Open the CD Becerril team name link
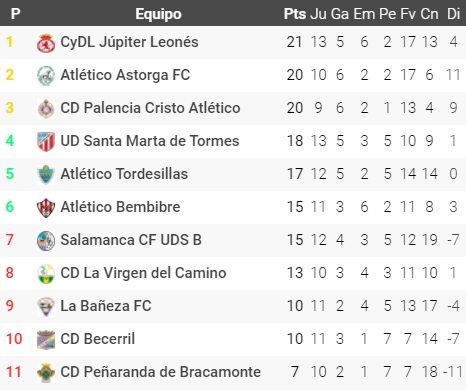 [x=98, y=339]
